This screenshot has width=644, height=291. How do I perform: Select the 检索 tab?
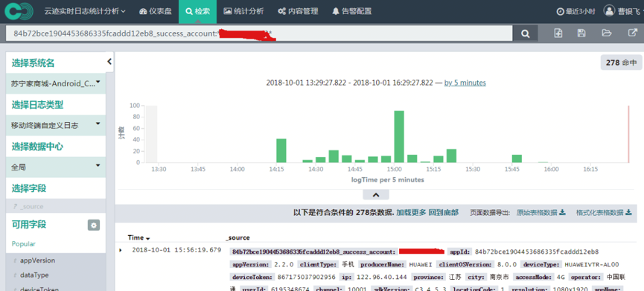pyautogui.click(x=197, y=11)
